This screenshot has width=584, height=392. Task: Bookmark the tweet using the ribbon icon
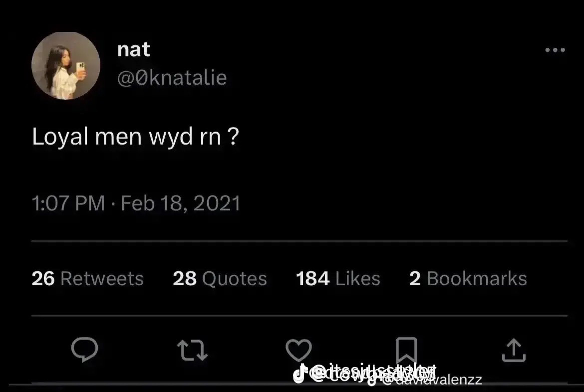click(406, 350)
